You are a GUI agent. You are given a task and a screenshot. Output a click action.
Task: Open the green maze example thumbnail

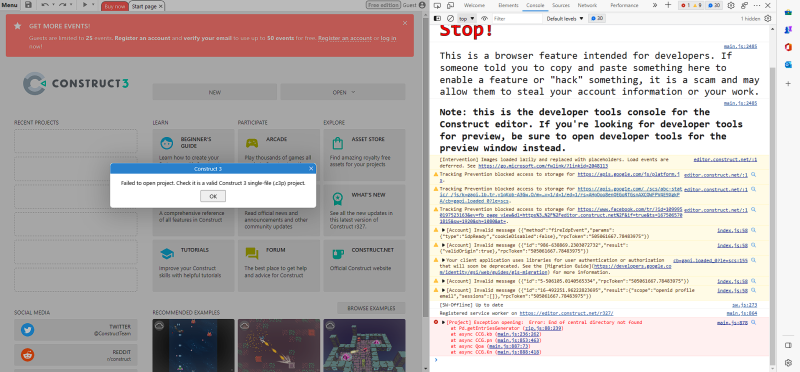click(x=364, y=345)
